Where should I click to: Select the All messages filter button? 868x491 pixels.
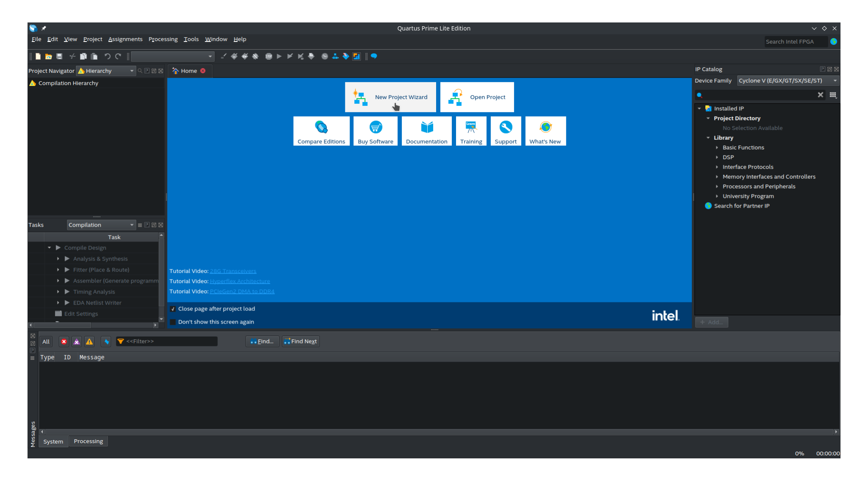point(46,341)
